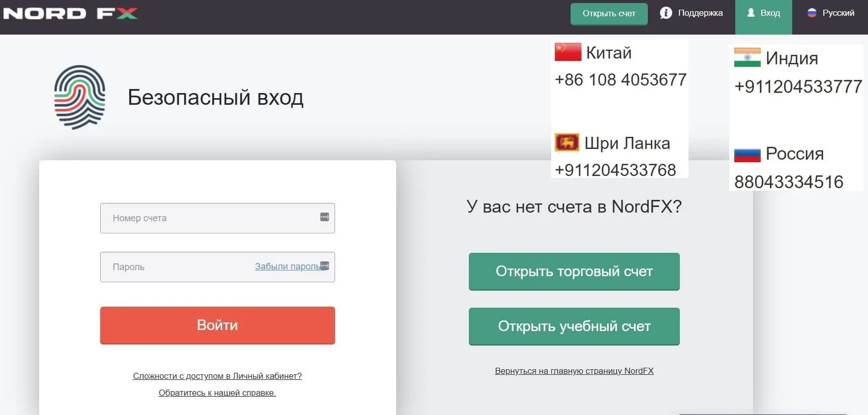The width and height of the screenshot is (868, 415).
Task: Click Открыть учебный счет button
Action: [x=574, y=327]
